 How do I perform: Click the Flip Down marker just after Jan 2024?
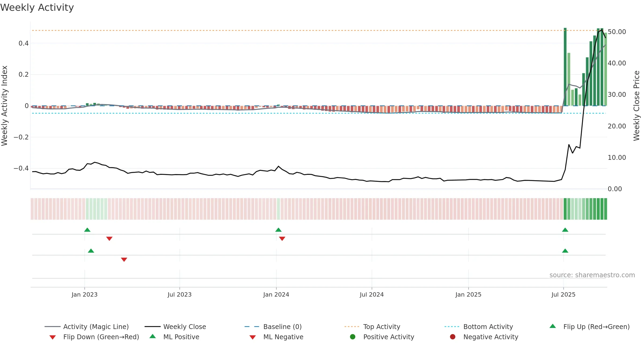[282, 239]
